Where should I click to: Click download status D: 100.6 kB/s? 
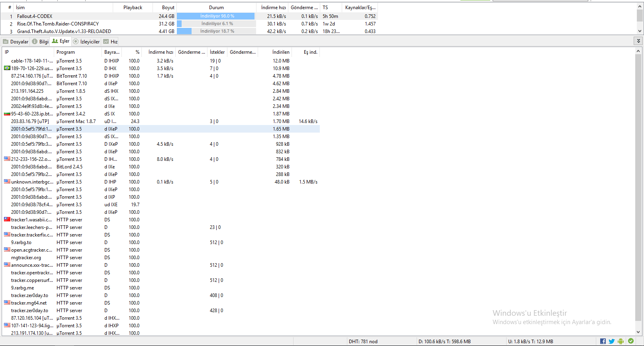pos(444,342)
